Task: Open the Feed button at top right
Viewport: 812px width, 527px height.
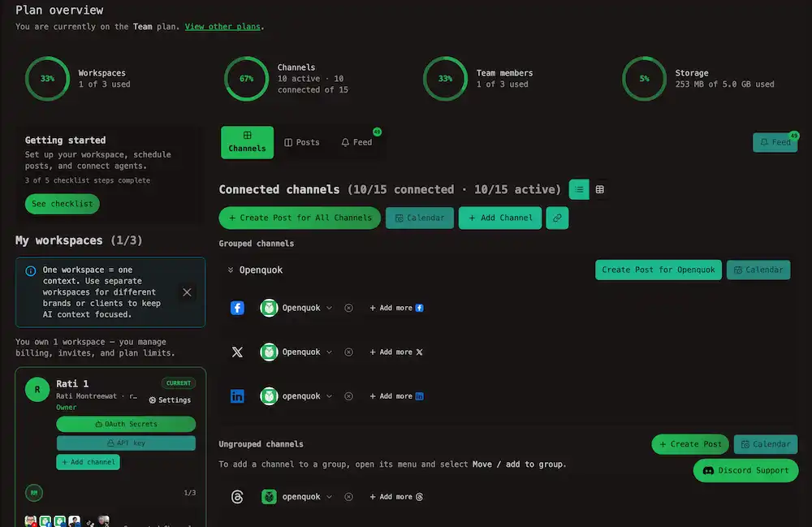Action: click(x=775, y=142)
